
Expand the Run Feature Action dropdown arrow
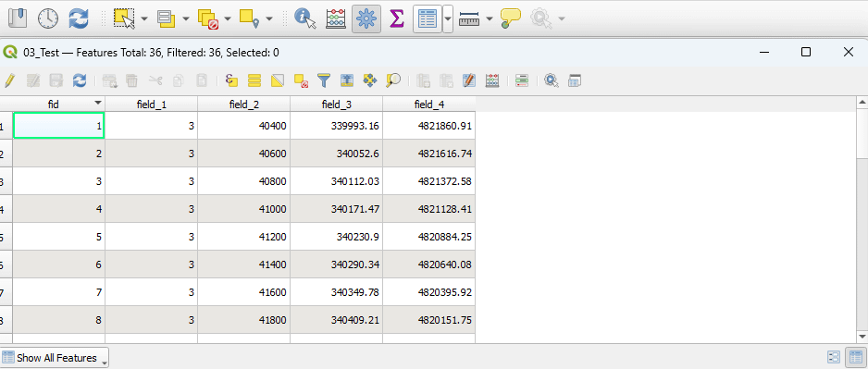coord(562,18)
